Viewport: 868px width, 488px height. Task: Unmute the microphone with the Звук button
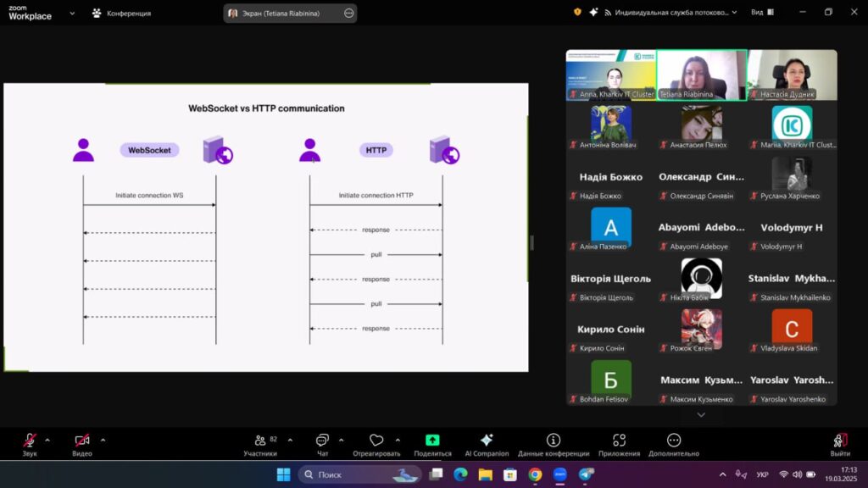click(30, 444)
